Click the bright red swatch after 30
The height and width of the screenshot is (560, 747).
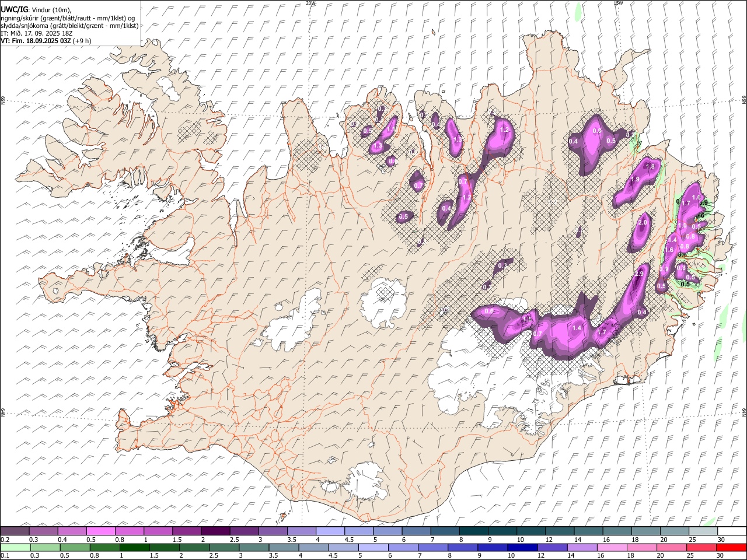click(731, 548)
